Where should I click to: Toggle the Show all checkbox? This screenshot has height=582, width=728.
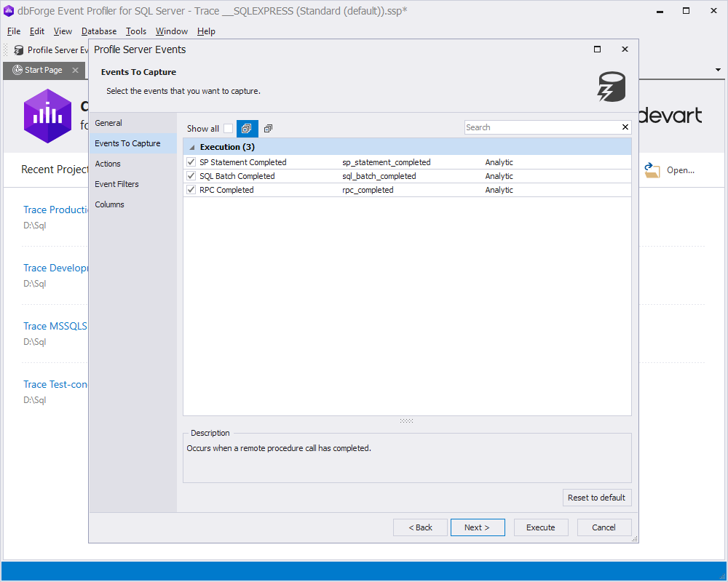click(x=228, y=129)
